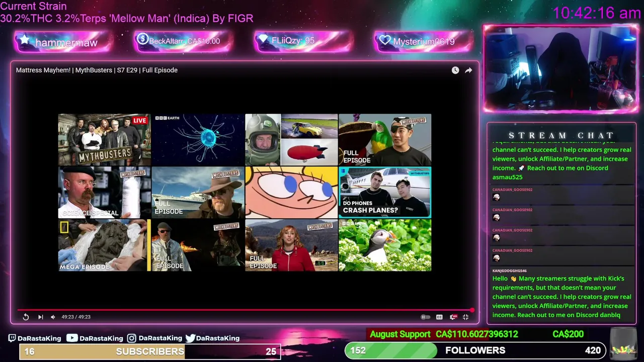Image resolution: width=644 pixels, height=362 pixels.
Task: Open the Mega Episode thumbnail
Action: (x=104, y=245)
